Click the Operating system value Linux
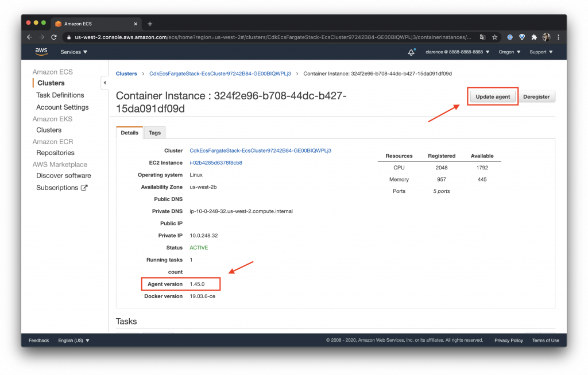 click(x=196, y=175)
